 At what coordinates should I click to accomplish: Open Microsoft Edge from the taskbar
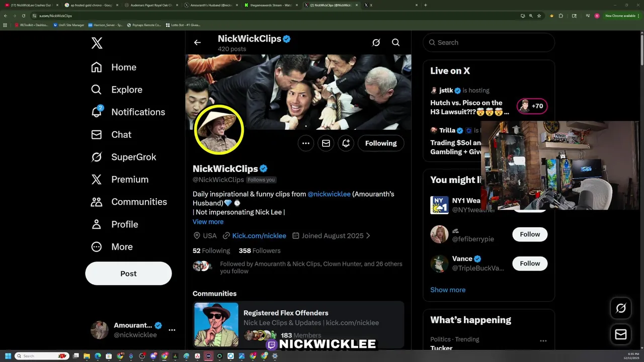click(x=98, y=356)
